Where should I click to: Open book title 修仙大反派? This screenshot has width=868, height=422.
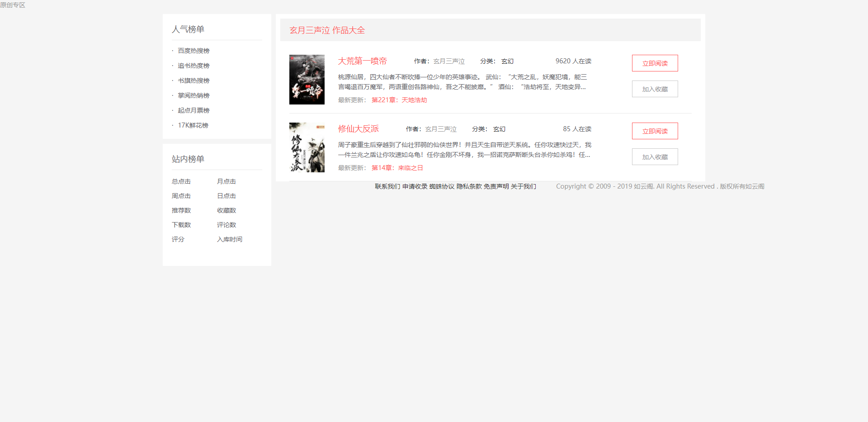tap(359, 129)
